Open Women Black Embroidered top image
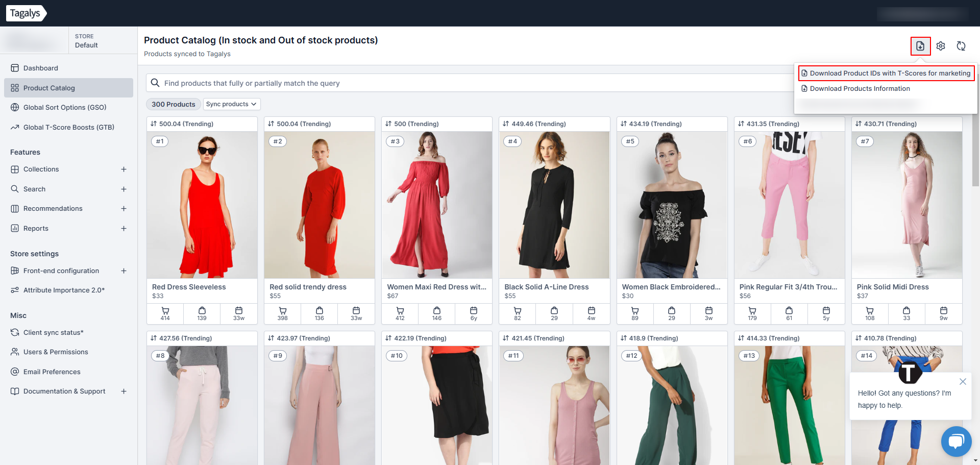The width and height of the screenshot is (980, 465). [672, 205]
